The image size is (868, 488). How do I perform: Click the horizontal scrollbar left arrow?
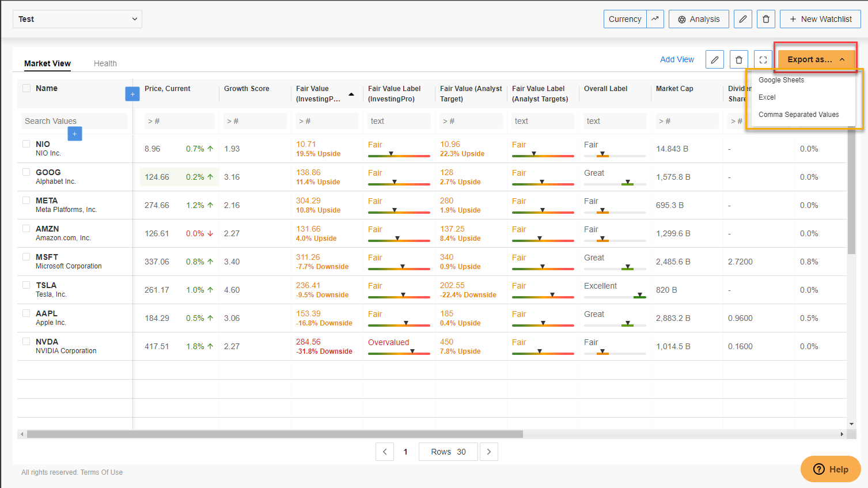22,434
